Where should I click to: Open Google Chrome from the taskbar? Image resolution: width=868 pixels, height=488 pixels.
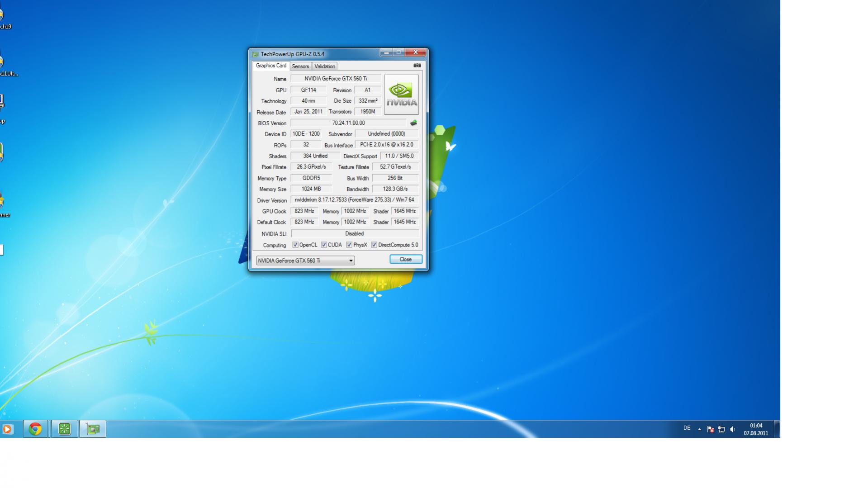coord(35,429)
